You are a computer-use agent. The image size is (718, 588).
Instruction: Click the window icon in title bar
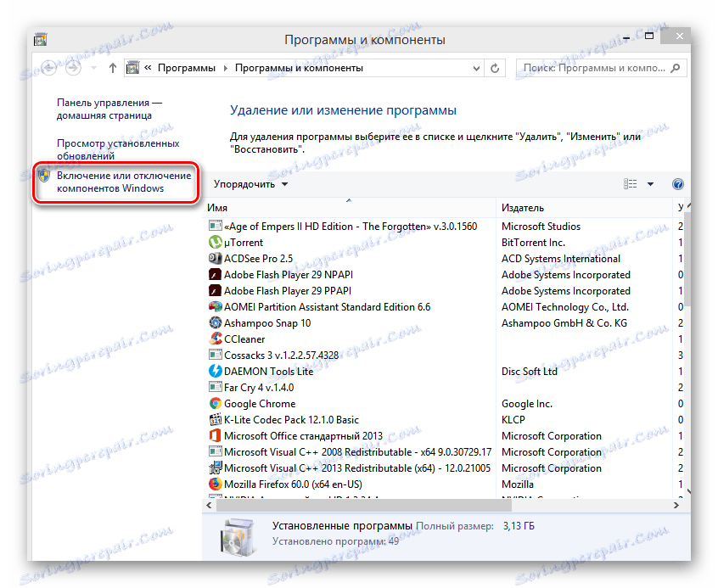point(40,40)
